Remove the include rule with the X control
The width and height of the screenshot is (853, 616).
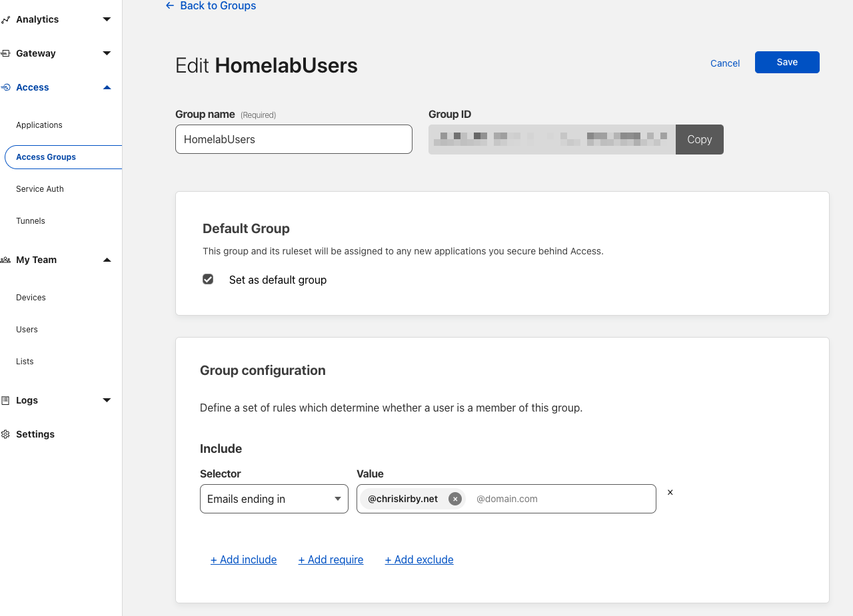[670, 492]
